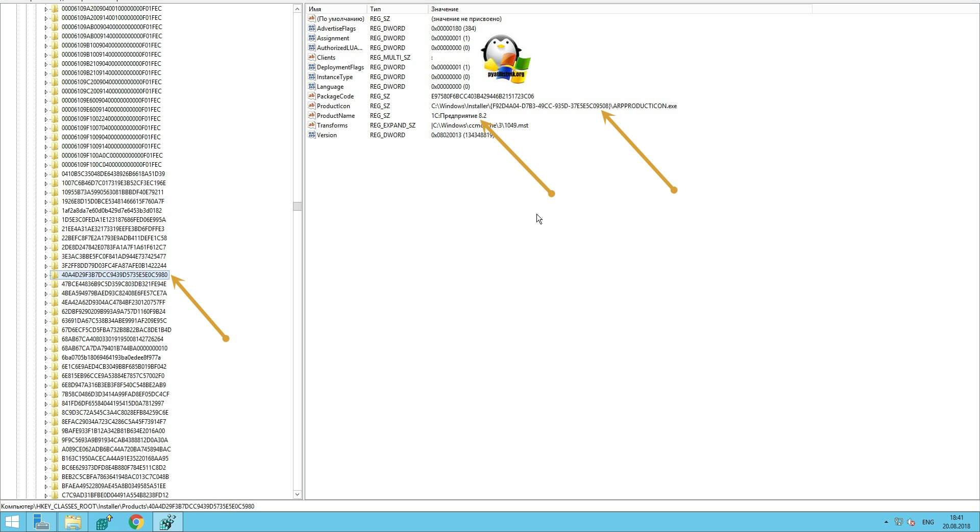This screenshot has height=532, width=980.
Task: Click the Transforms REG_EXPAND_SZ value icon
Action: pos(311,125)
